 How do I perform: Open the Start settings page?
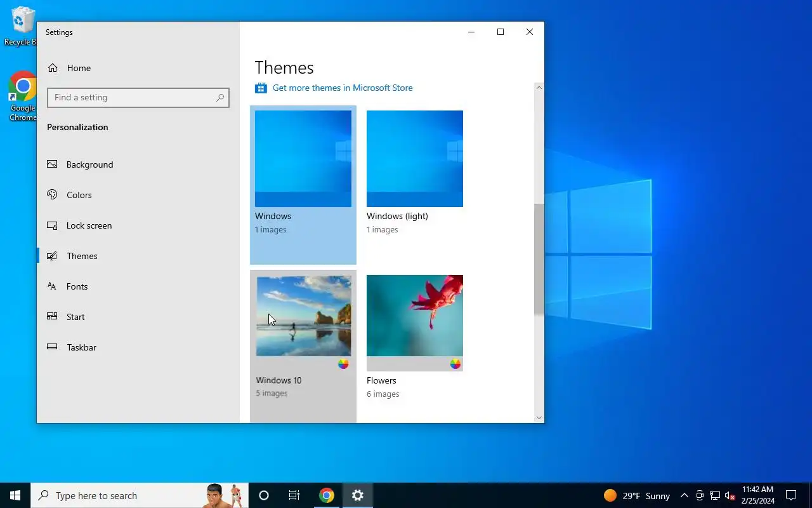[x=138, y=317]
